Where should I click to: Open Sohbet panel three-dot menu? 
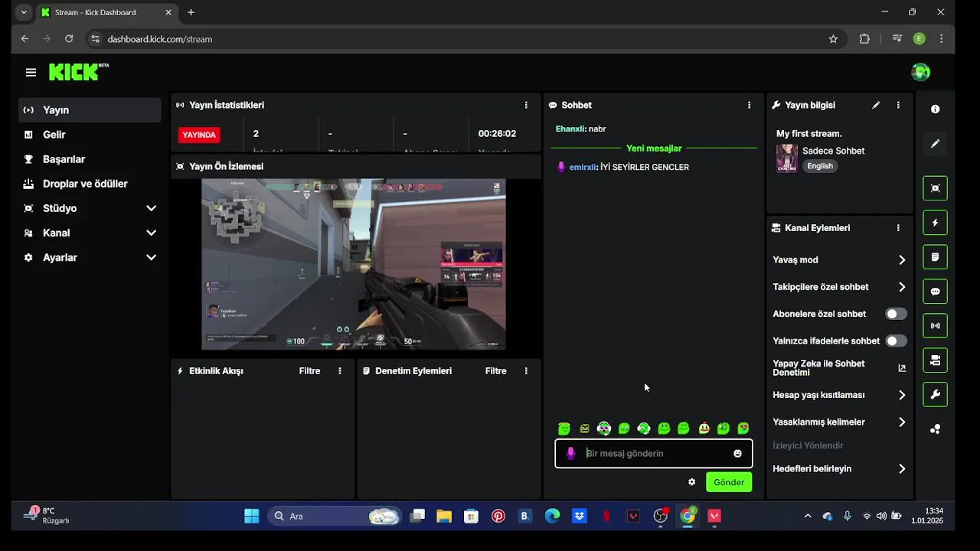coord(749,105)
